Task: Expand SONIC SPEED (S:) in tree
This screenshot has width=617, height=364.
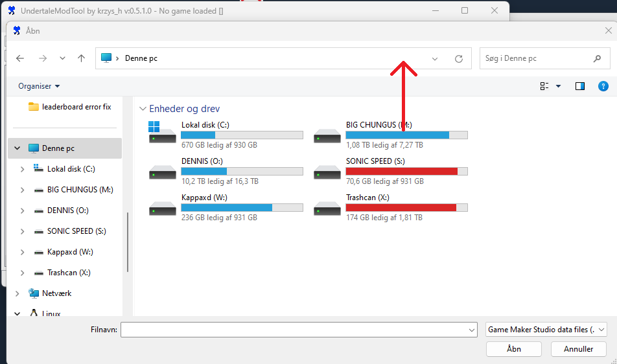Action: (23, 231)
